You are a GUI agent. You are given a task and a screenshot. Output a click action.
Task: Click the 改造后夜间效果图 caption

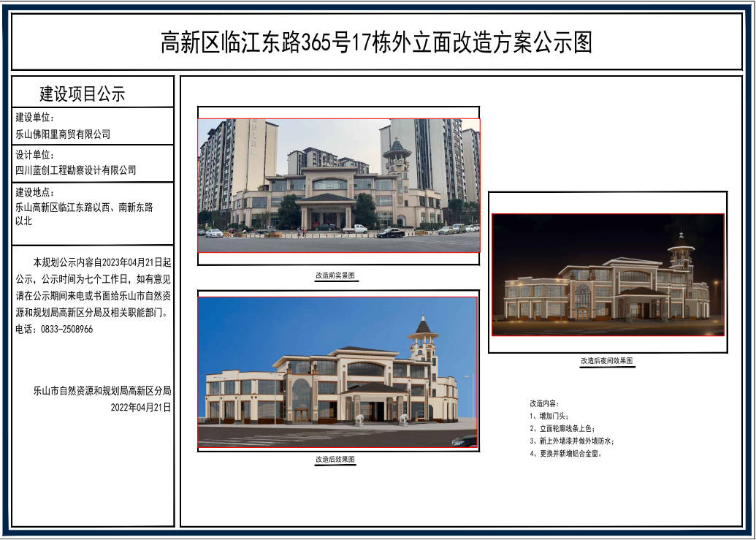(x=606, y=361)
